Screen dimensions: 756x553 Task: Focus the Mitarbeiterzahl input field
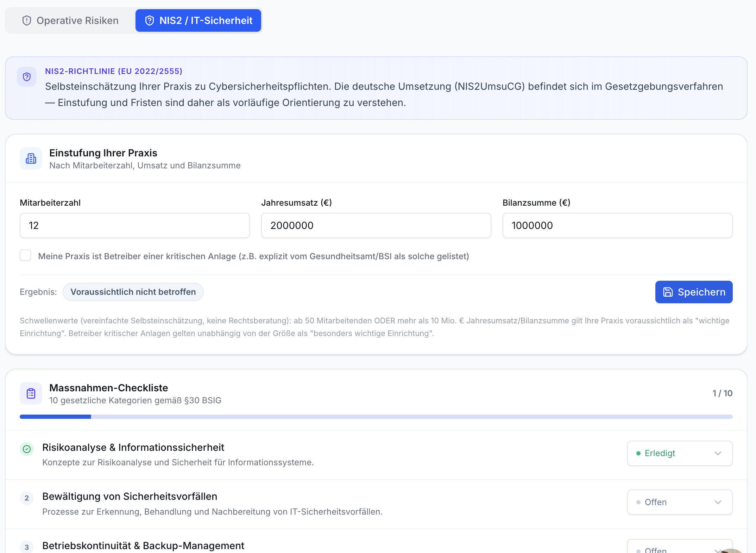(x=135, y=225)
